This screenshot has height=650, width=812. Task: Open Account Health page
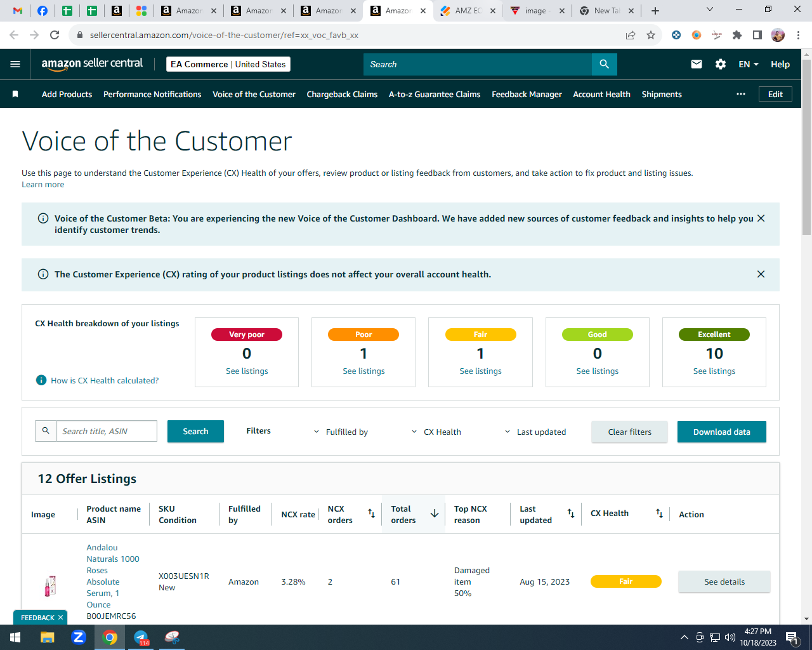tap(601, 94)
